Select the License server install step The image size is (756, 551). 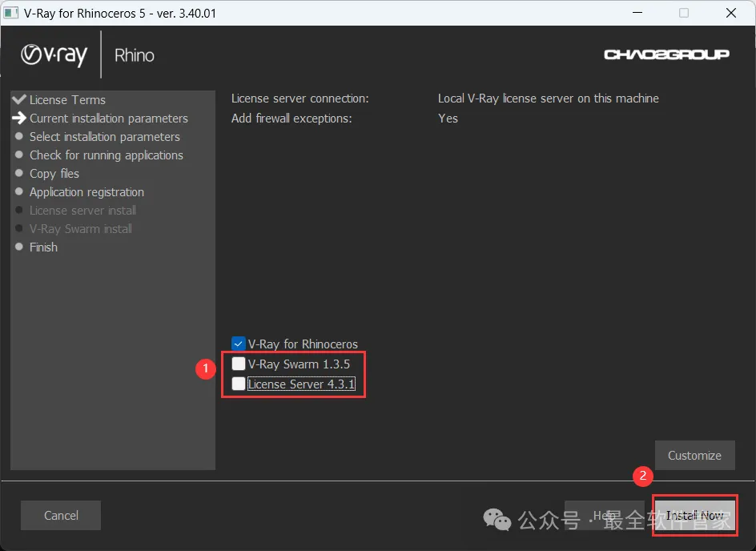[x=82, y=210]
